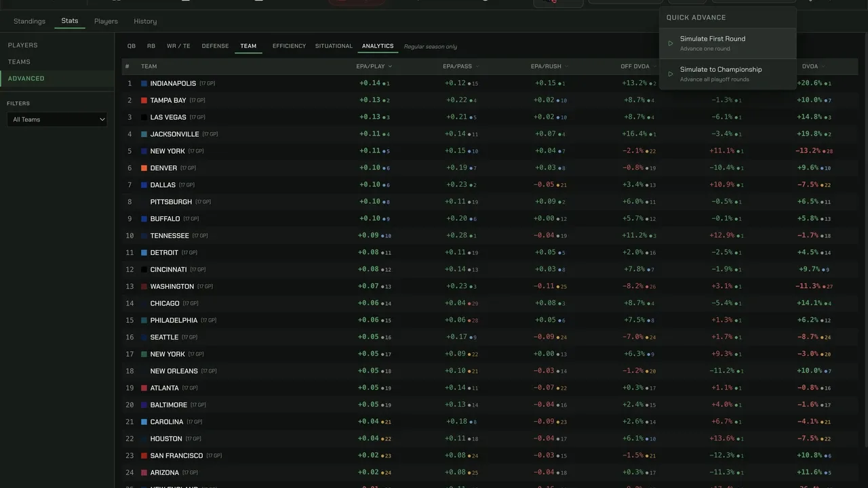Open the All Teams filter dropdown
The width and height of the screenshot is (868, 488).
(57, 119)
